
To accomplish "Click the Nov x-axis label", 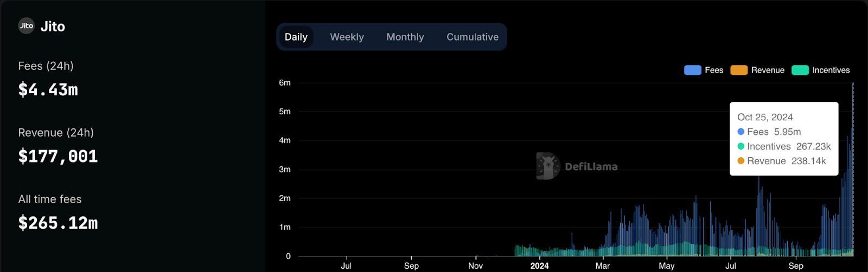I will coord(475,265).
